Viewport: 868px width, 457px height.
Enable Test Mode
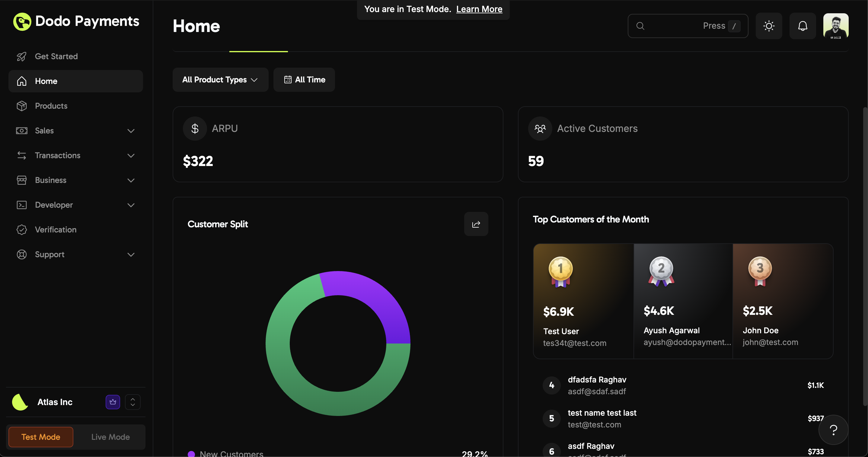coord(40,437)
